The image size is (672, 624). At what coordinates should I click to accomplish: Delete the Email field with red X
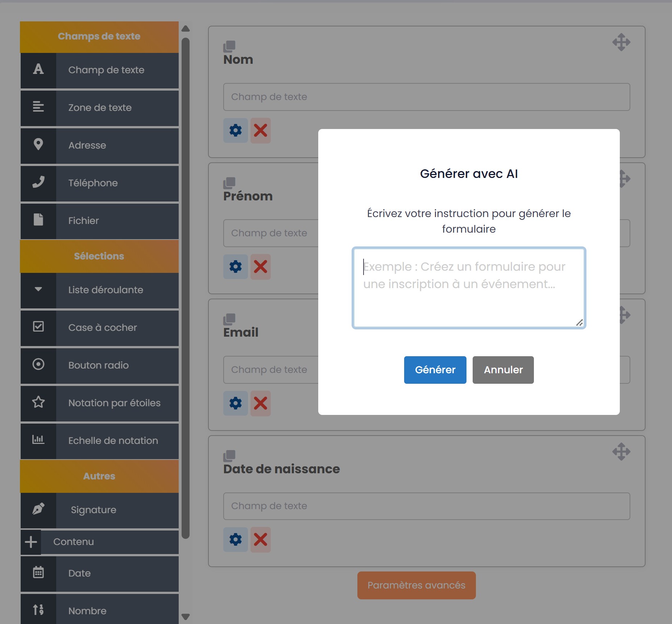click(260, 403)
